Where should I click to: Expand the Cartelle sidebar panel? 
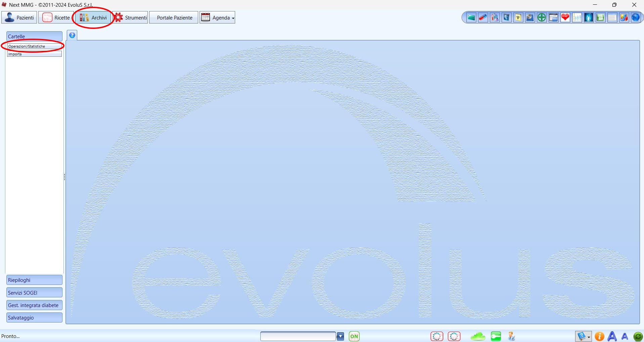point(34,36)
